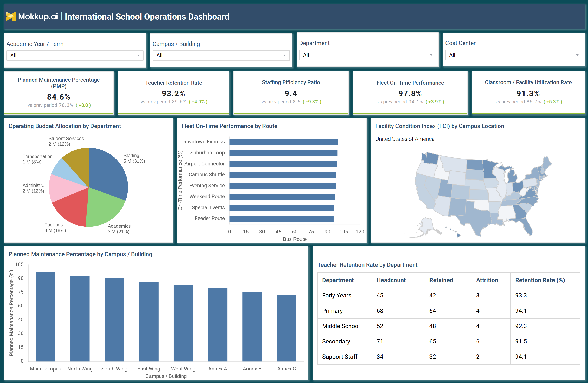
Task: Click the Weekend Route bar
Action: (x=282, y=197)
